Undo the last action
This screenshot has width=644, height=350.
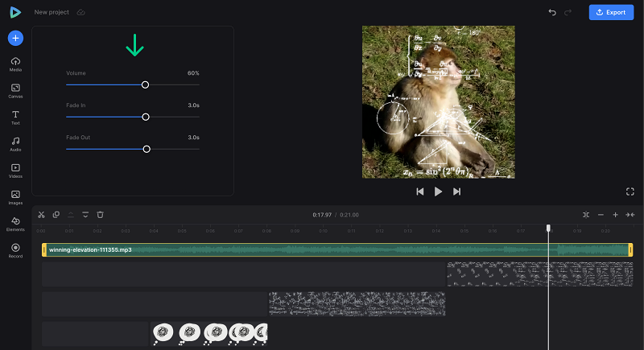coord(552,12)
